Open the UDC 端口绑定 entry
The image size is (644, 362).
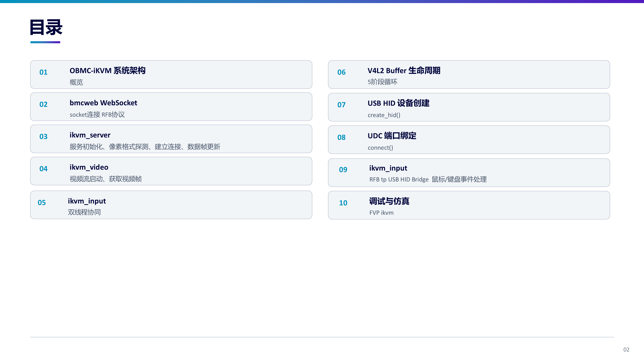(469, 140)
